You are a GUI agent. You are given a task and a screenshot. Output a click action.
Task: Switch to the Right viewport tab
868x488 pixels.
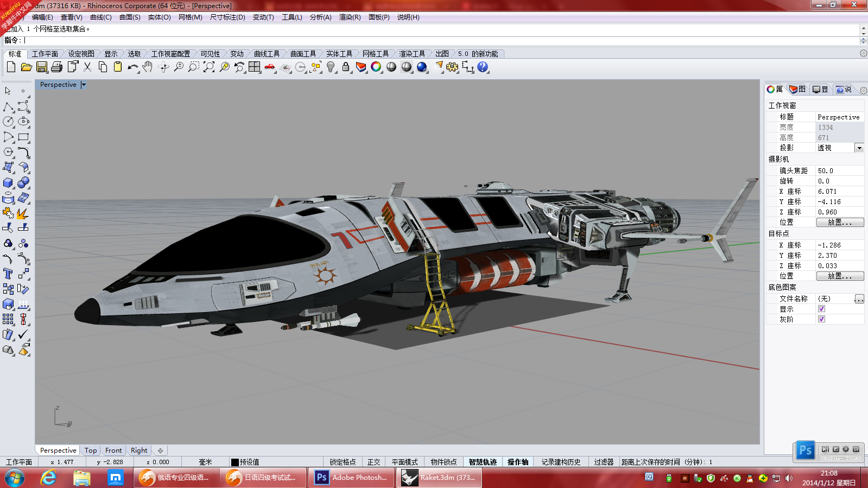tap(139, 451)
